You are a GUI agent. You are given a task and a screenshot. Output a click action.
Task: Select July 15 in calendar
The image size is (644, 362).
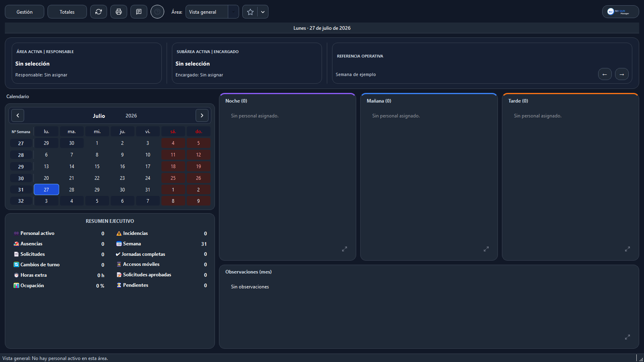(x=97, y=166)
